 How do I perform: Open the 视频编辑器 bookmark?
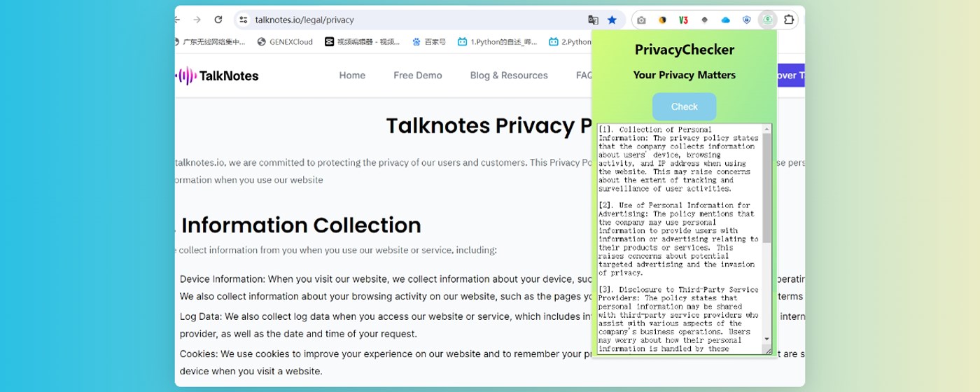(362, 42)
